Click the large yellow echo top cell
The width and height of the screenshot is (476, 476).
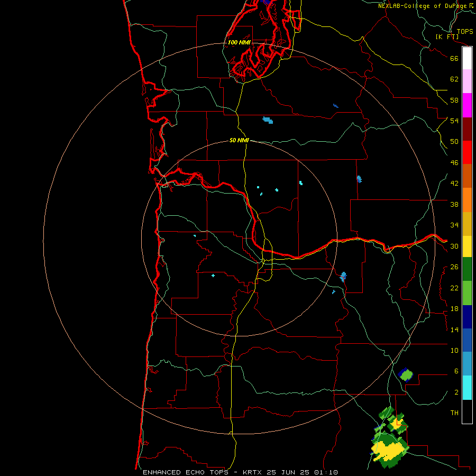point(389,450)
